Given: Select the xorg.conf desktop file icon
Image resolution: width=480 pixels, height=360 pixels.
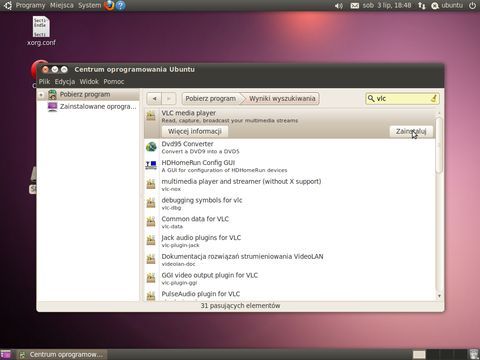Looking at the screenshot, I should coord(41,27).
